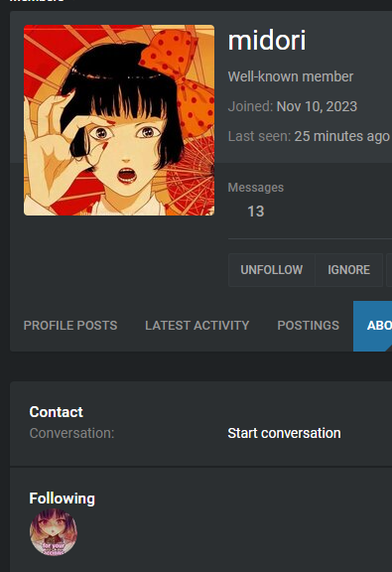Image resolution: width=392 pixels, height=572 pixels.
Task: Open midori's large profile avatar image
Action: pos(119,120)
